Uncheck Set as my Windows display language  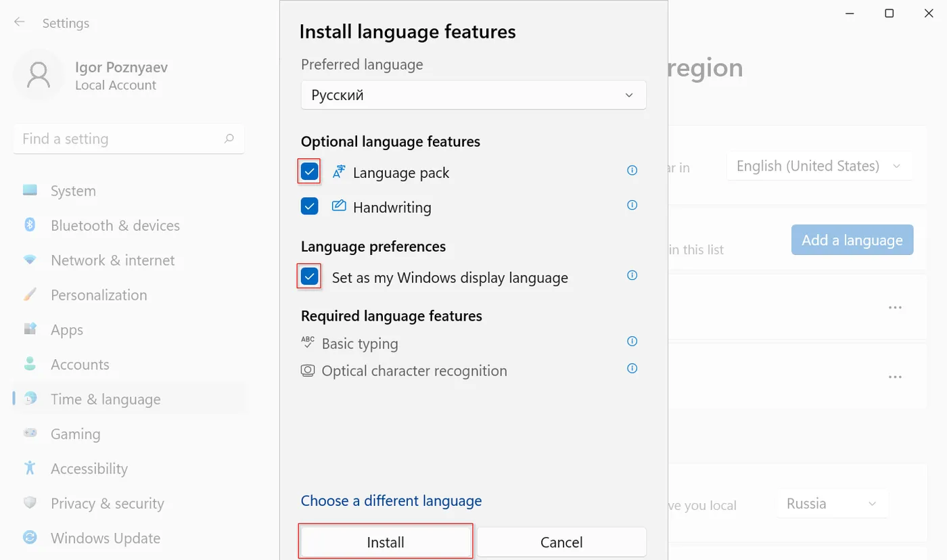click(x=309, y=277)
